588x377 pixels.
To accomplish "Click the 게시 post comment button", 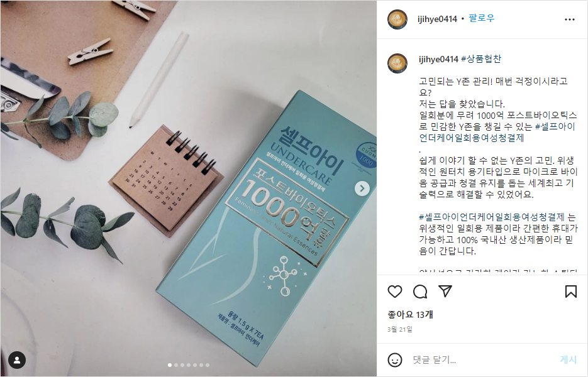I will point(568,360).
